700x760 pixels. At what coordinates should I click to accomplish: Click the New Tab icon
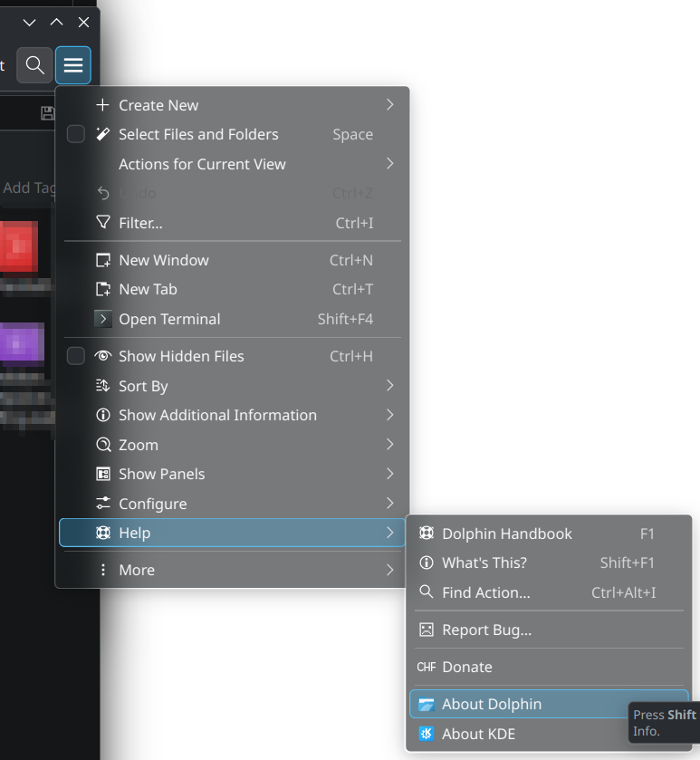click(x=103, y=290)
